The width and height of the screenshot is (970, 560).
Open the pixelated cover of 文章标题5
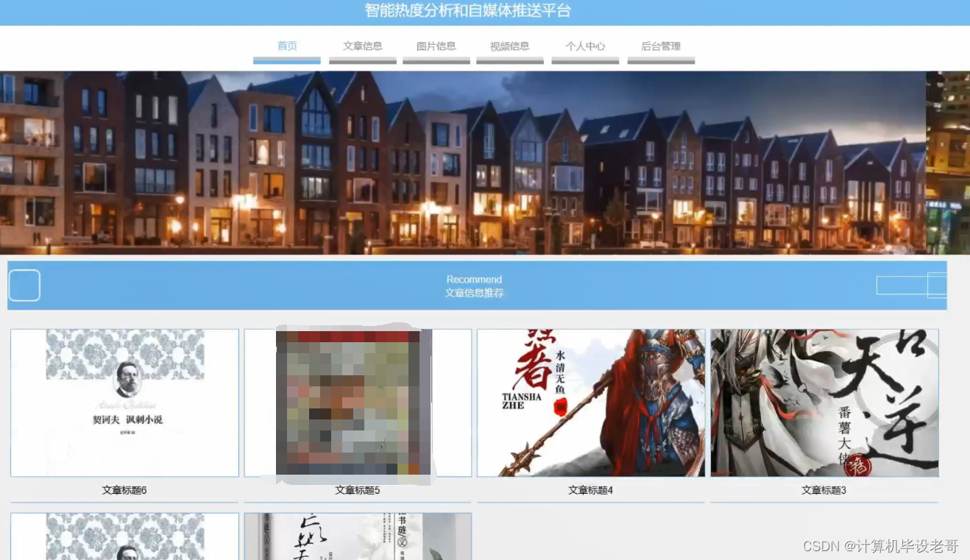358,403
